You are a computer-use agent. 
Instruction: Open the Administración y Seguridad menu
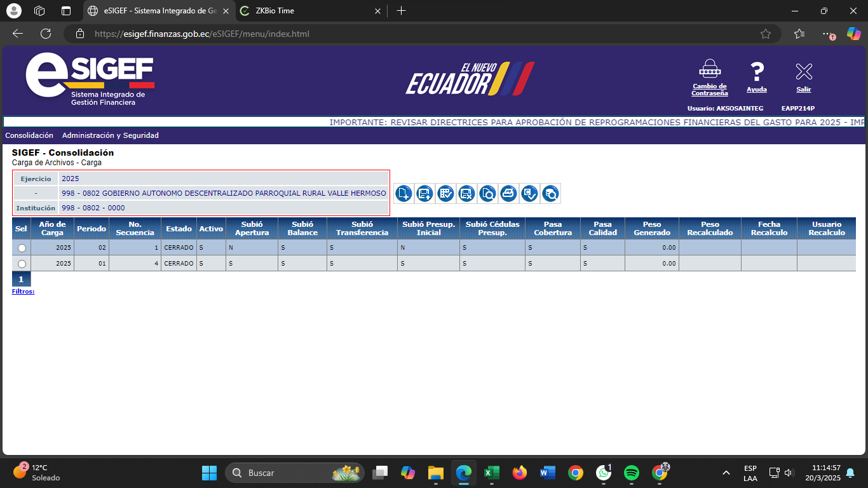click(x=111, y=135)
